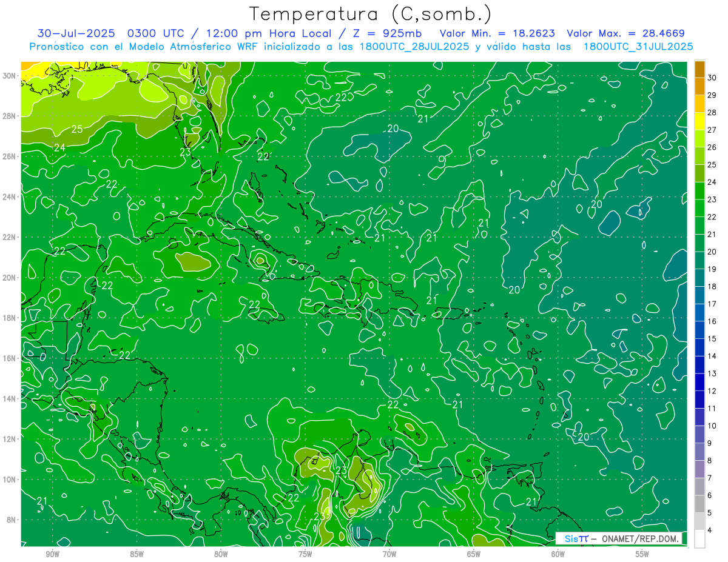Click the '12:00 pm Hora Local' text
The image size is (728, 562).
268,33
